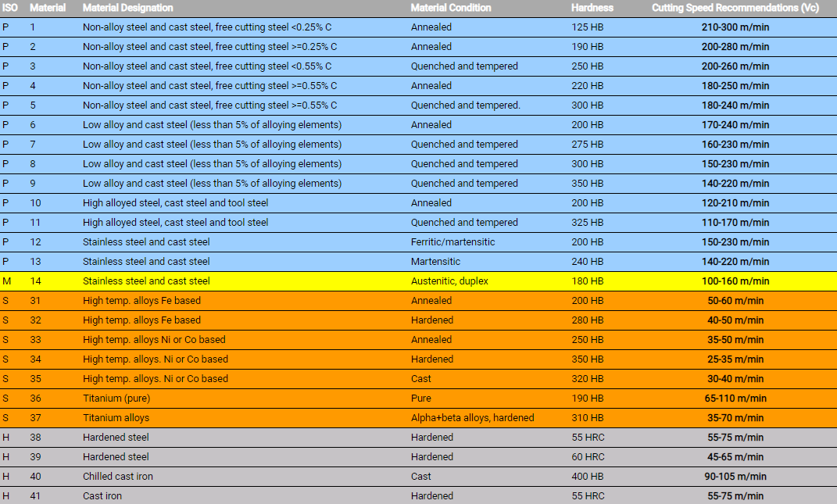This screenshot has width=837, height=504.
Task: Click 'Cast iron' designation in row 41
Action: (102, 496)
